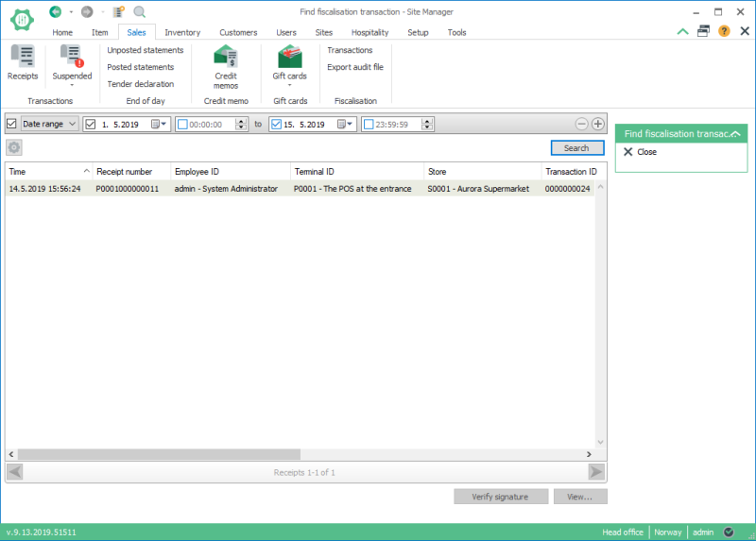Screen dimensions: 756x541
Task: Click the green back navigation arrow
Action: pos(55,11)
